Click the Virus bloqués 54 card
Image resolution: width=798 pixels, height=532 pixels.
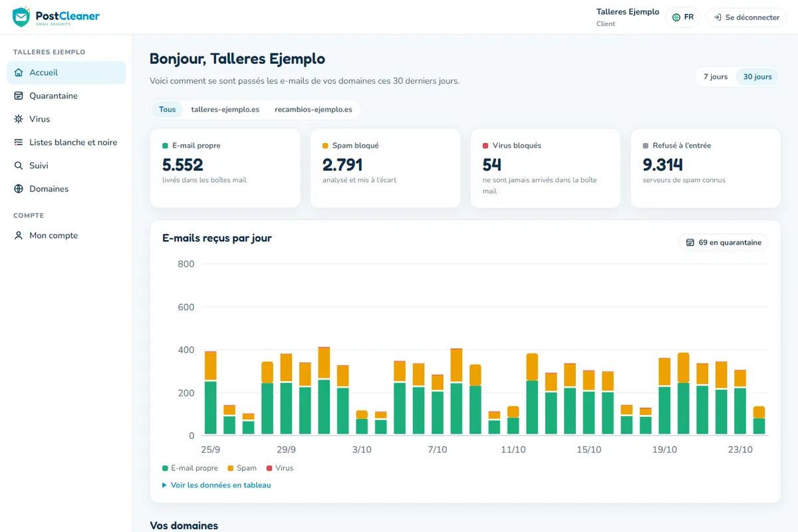(x=545, y=168)
